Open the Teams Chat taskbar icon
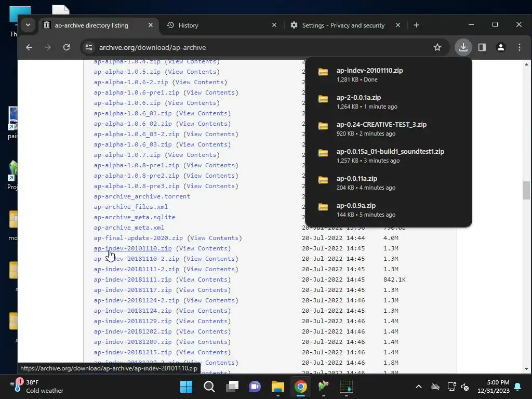 255,387
